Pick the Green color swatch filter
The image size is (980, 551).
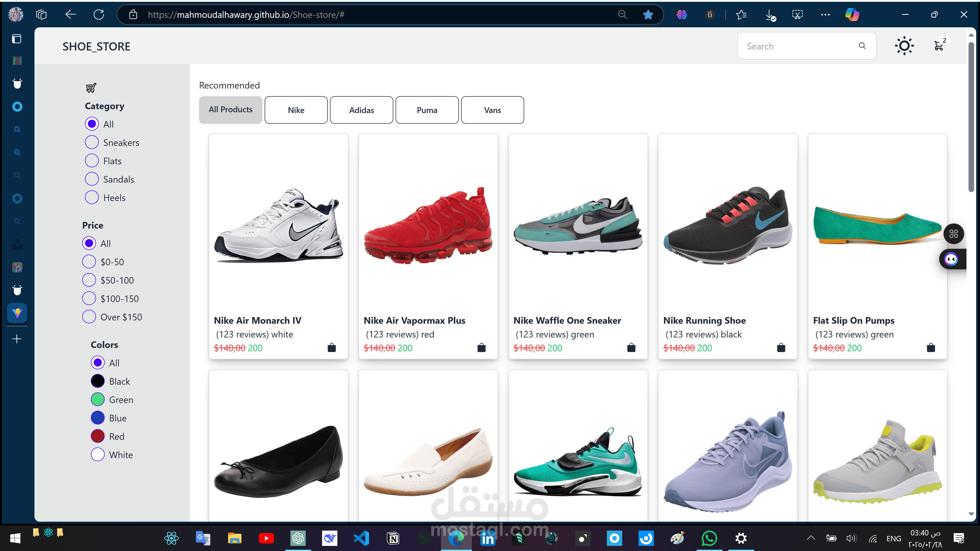(98, 399)
